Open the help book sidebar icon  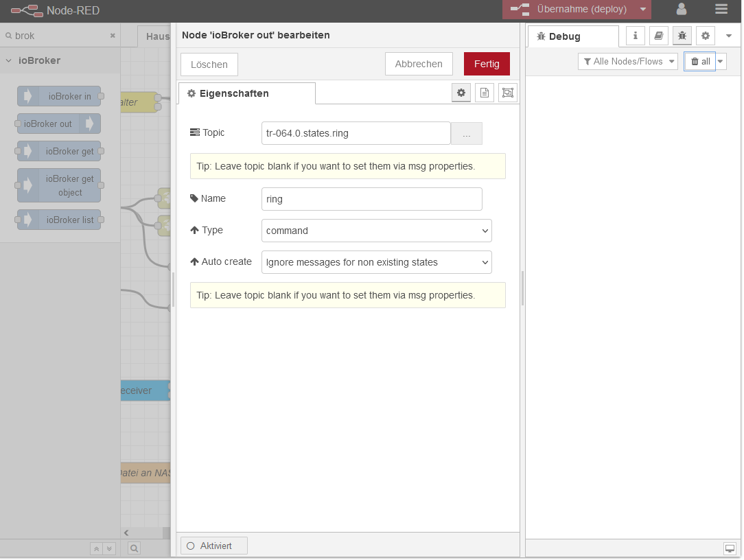coord(659,36)
